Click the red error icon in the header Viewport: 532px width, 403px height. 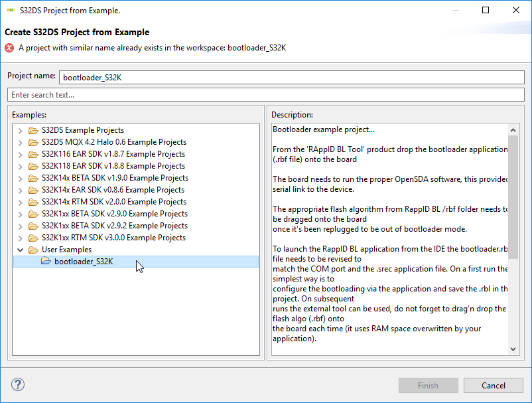[9, 48]
